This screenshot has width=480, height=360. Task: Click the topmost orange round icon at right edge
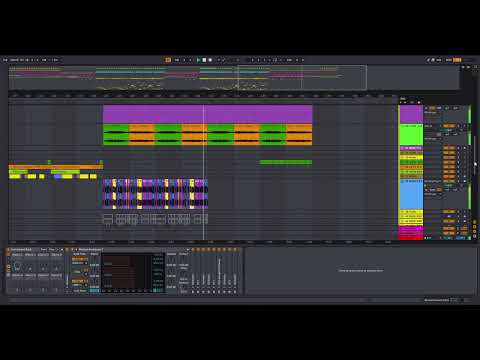click(474, 222)
